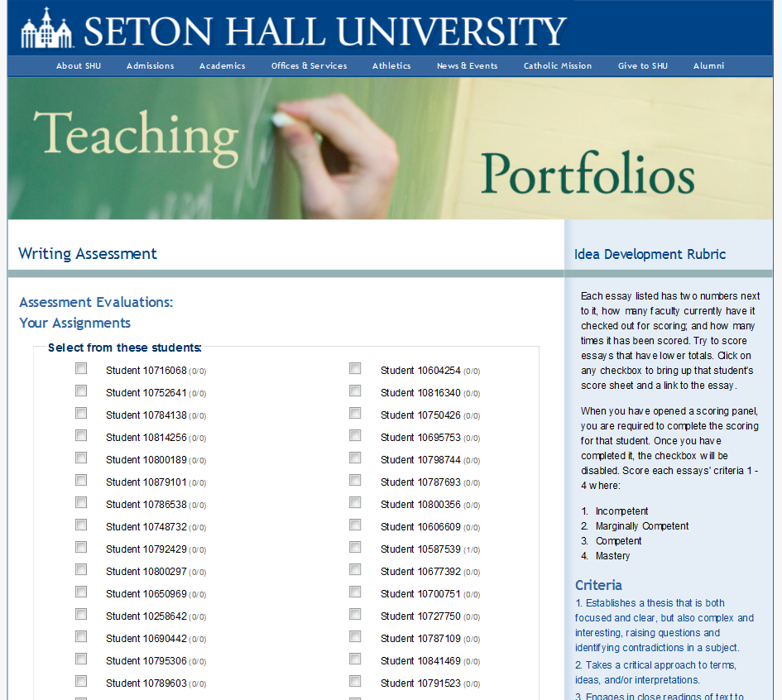
Task: Click the Criteria heading in sidebar
Action: [598, 585]
